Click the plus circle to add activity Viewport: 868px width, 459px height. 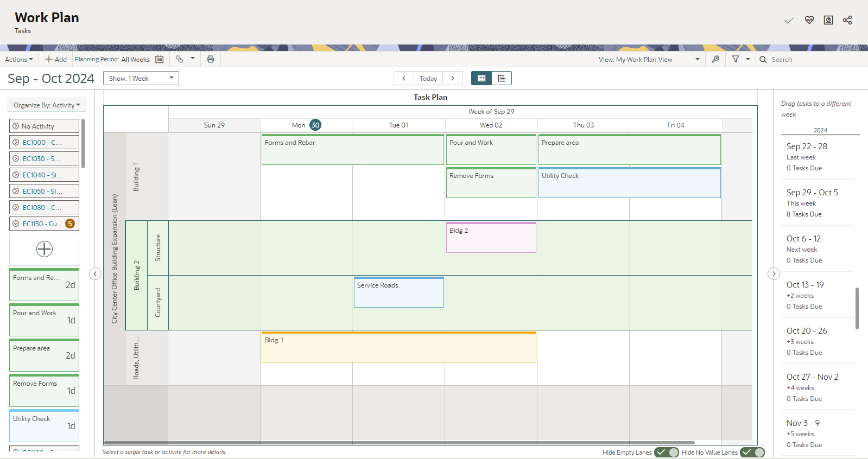tap(45, 249)
